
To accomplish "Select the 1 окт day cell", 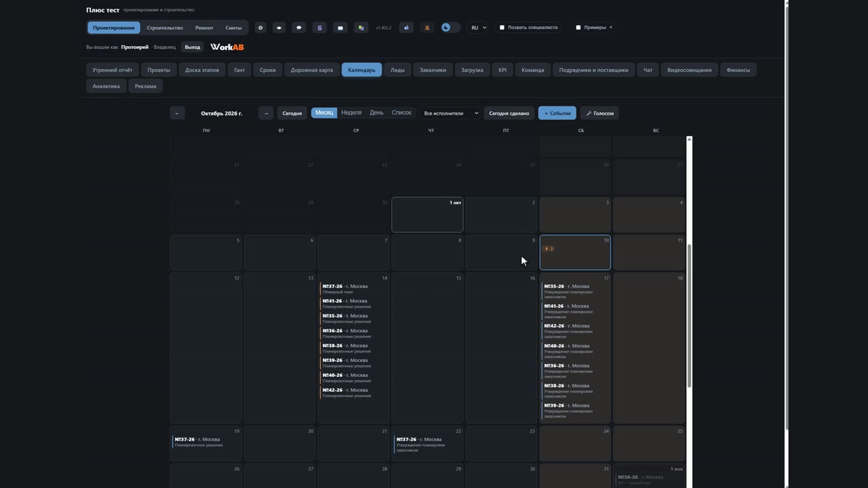I will click(427, 215).
